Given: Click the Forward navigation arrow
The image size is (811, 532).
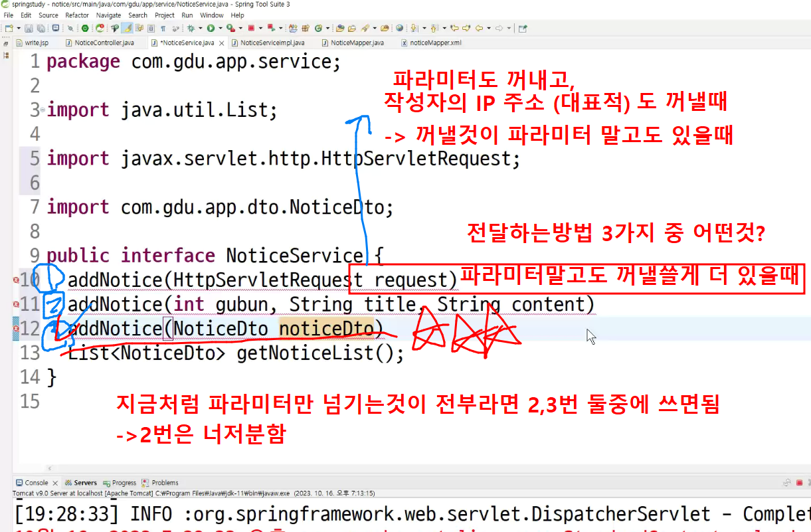Looking at the screenshot, I should coord(499,29).
